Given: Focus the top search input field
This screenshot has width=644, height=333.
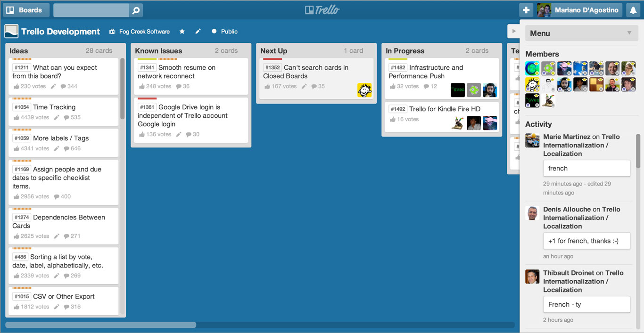Looking at the screenshot, I should click(x=91, y=10).
